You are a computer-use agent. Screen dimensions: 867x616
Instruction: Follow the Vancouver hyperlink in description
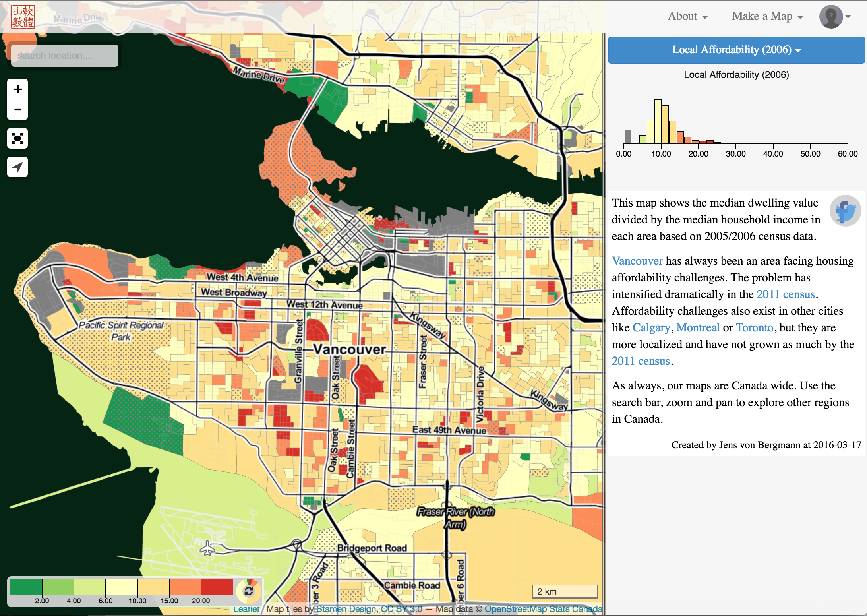coord(637,261)
